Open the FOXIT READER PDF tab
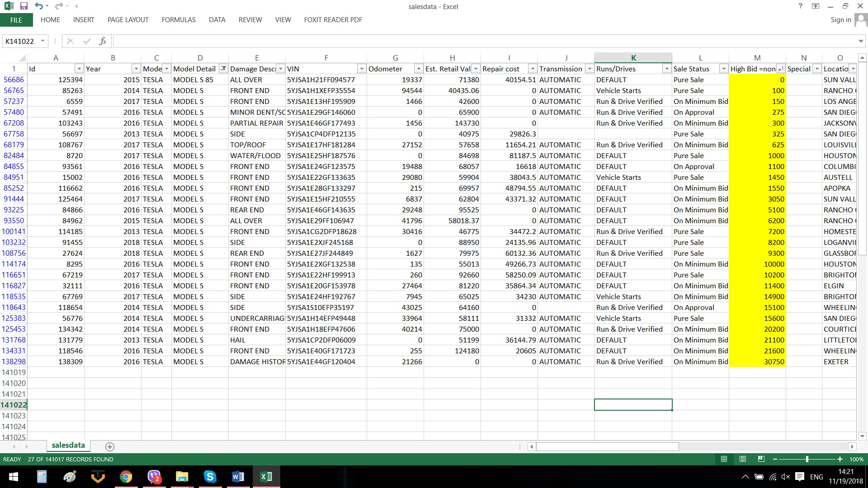Viewport: 868px width, 488px height. pos(333,20)
